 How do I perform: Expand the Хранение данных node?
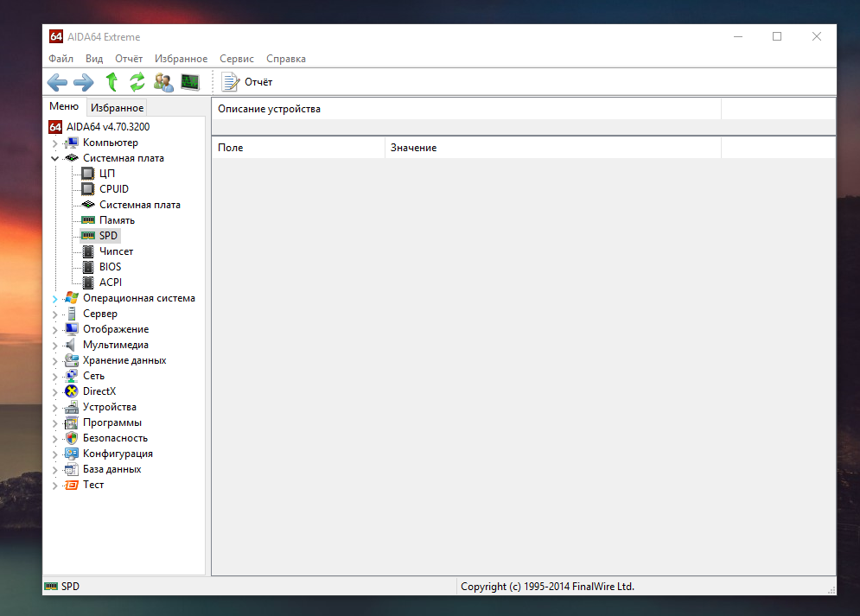[55, 361]
